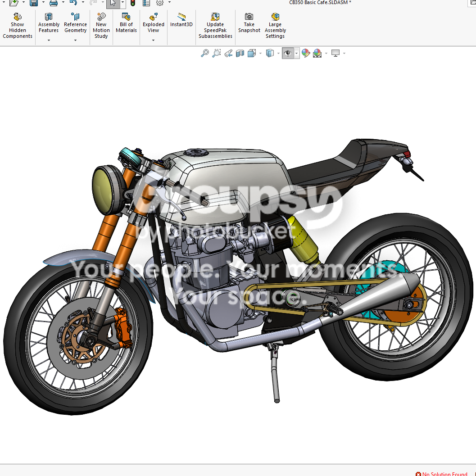Click Show Hidden Components tool
The height and width of the screenshot is (476, 476).
coord(17,26)
